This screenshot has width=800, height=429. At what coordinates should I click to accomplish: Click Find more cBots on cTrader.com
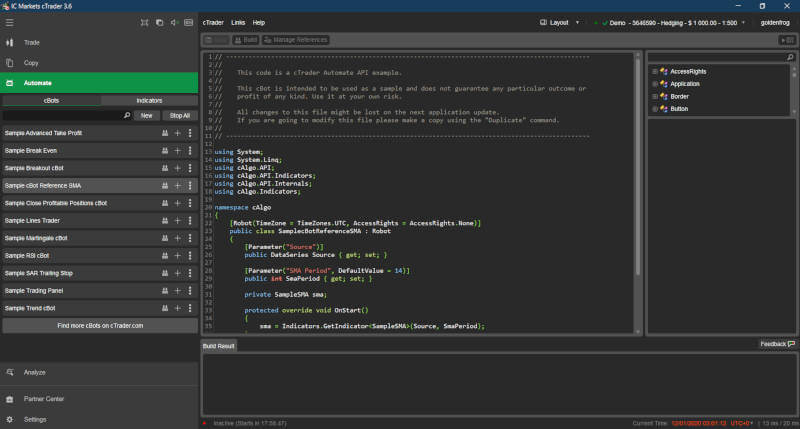(99, 326)
